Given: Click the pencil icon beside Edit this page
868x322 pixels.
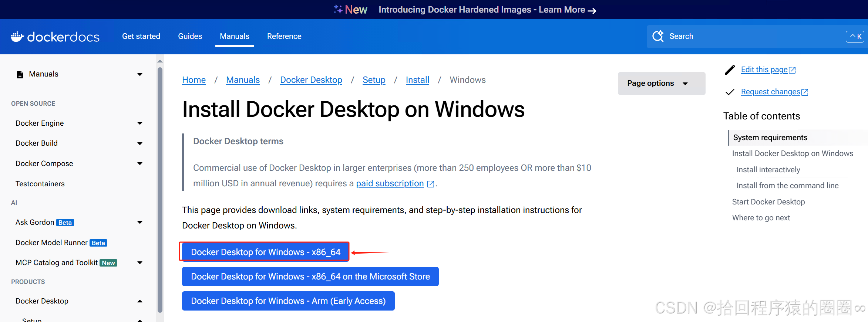Looking at the screenshot, I should (x=730, y=70).
